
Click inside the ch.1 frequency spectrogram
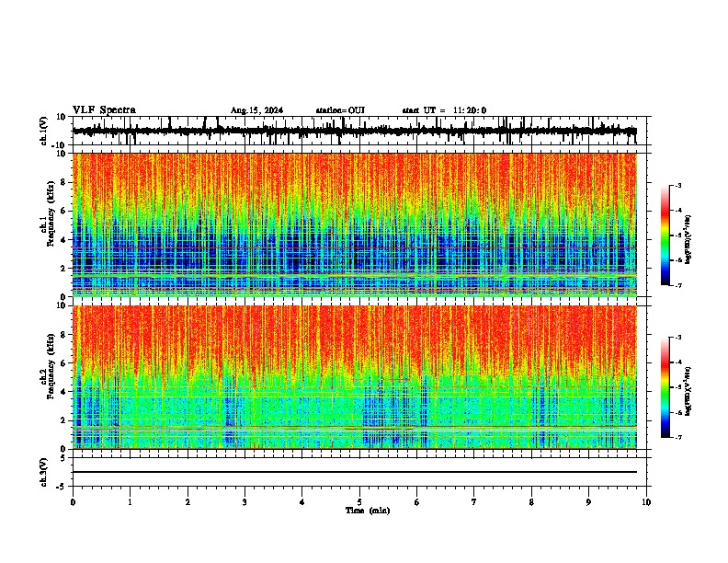pos(355,224)
